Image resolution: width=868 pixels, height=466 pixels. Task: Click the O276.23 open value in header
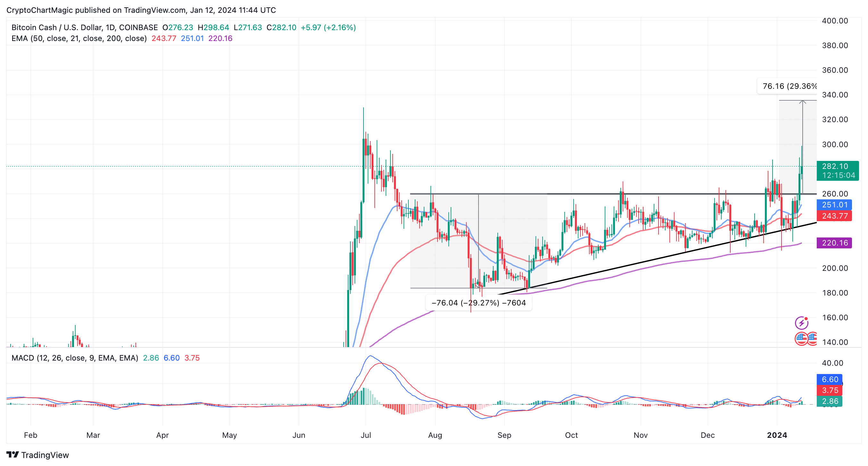pos(177,27)
